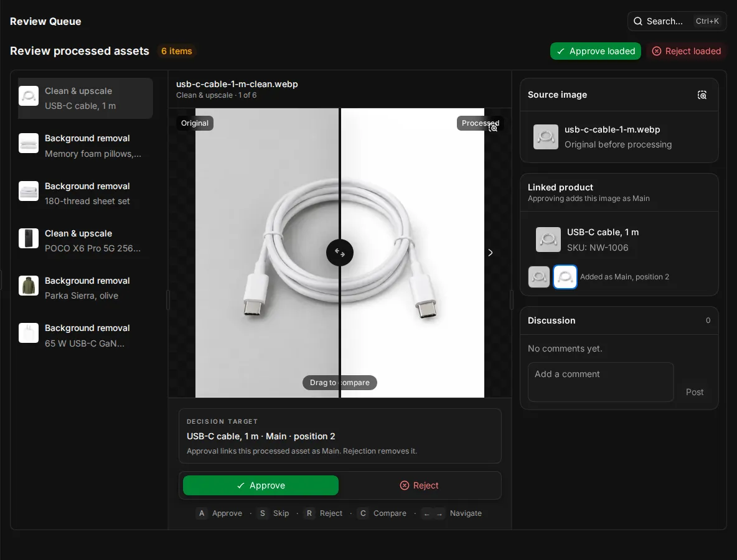Click the R Reject shortcut hint
737x560 pixels.
[x=323, y=513]
